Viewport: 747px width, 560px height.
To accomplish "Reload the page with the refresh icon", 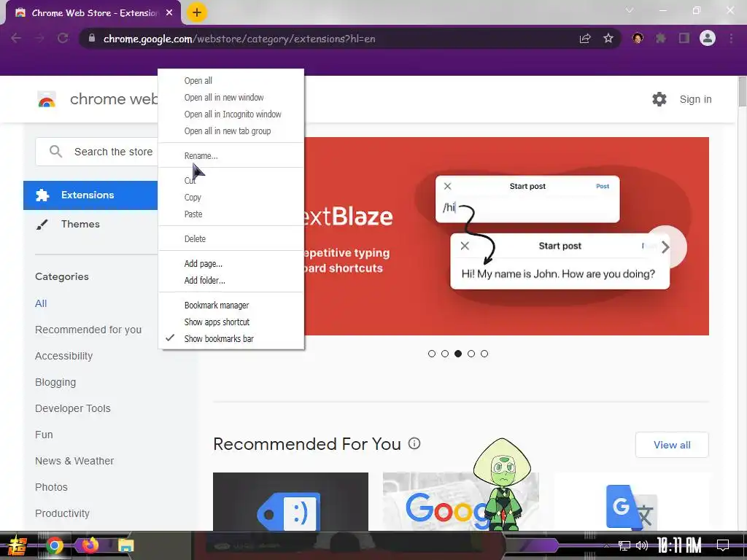I will tap(63, 39).
